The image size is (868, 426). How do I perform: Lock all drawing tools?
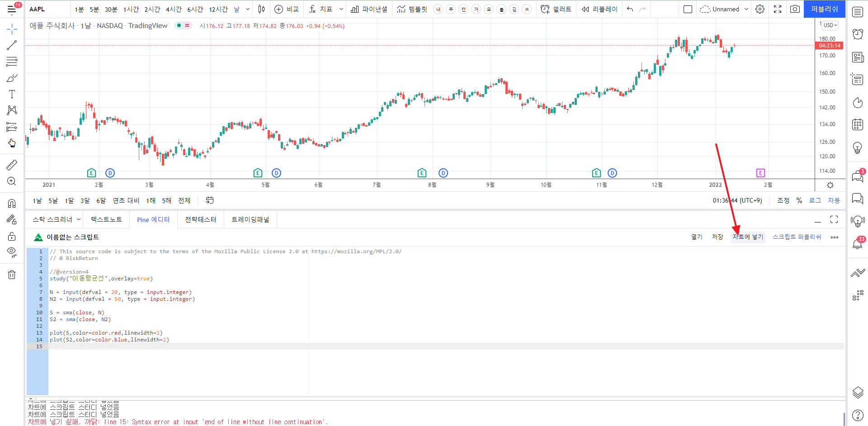point(12,236)
